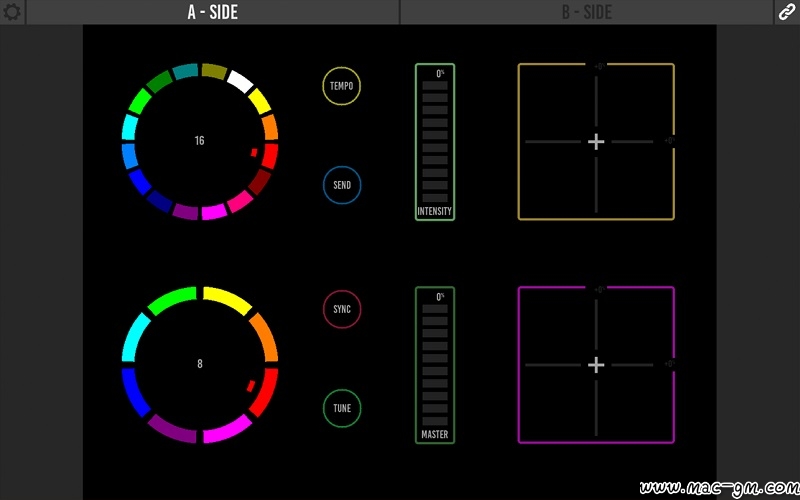Click the 16 value in top wheel center
800x500 pixels.
click(x=199, y=141)
